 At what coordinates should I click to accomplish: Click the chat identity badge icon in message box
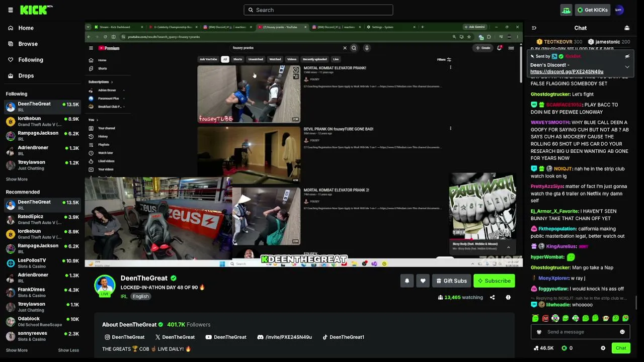[539, 332]
